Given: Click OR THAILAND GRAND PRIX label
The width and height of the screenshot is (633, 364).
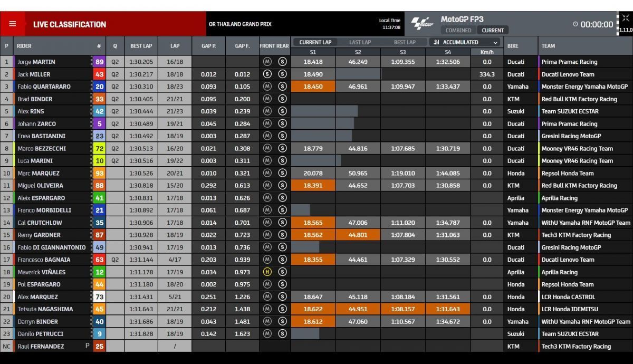Looking at the screenshot, I should tap(240, 24).
